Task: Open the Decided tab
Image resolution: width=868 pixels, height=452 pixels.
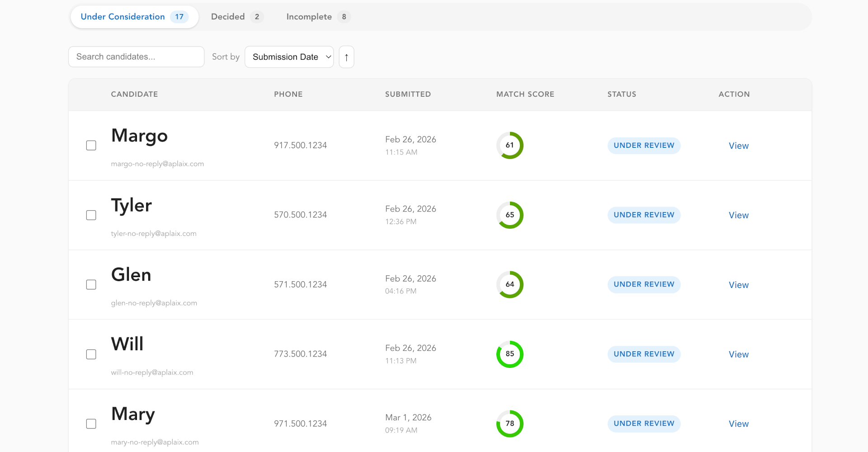Action: tap(236, 17)
